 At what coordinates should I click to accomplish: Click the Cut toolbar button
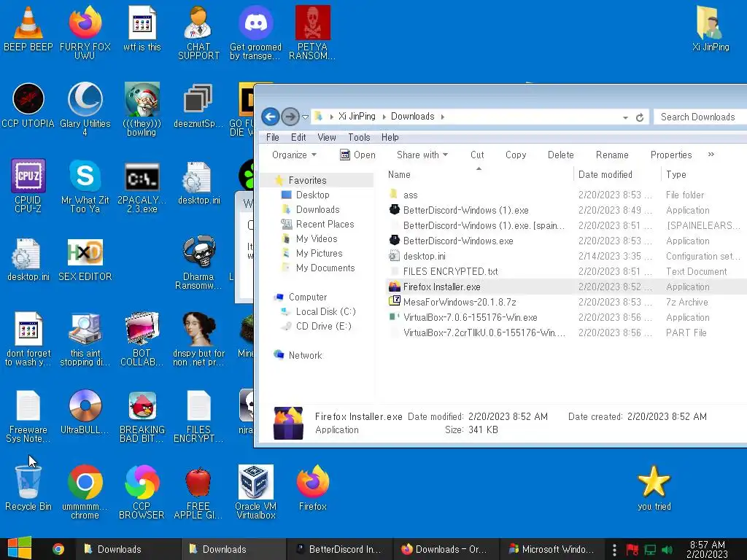coord(477,155)
